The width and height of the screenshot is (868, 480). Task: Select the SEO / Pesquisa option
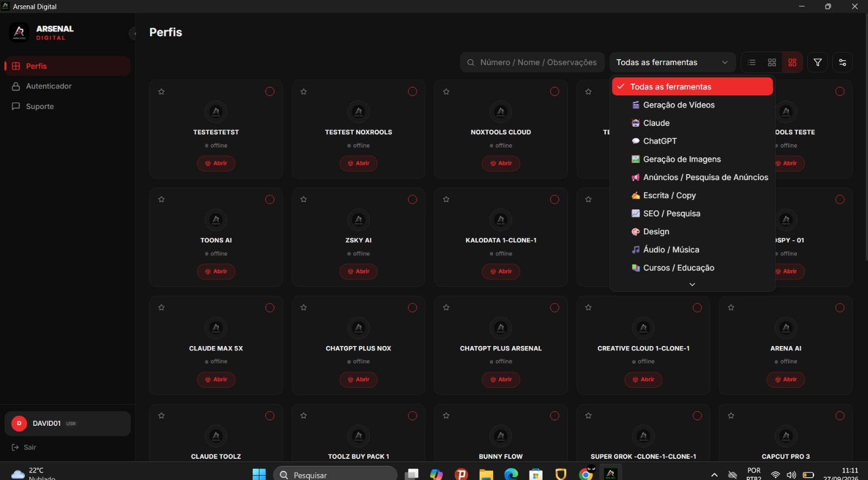(692, 214)
